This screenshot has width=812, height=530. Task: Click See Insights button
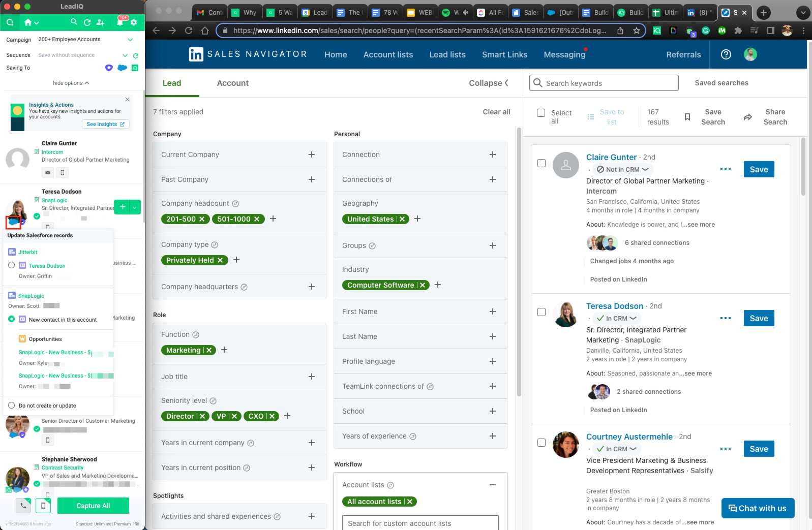(106, 124)
